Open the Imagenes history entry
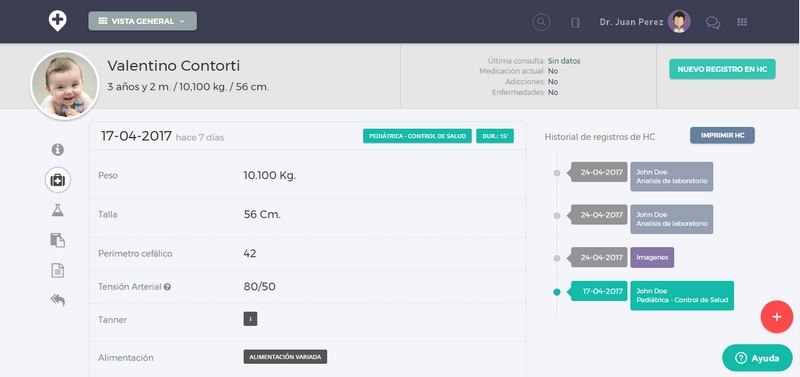800x377 pixels. coord(652,258)
